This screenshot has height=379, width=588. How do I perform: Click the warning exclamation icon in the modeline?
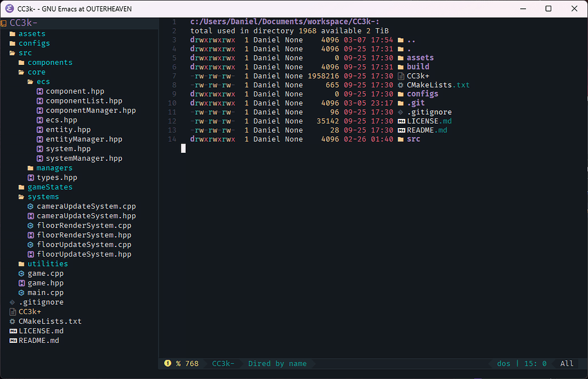click(167, 363)
